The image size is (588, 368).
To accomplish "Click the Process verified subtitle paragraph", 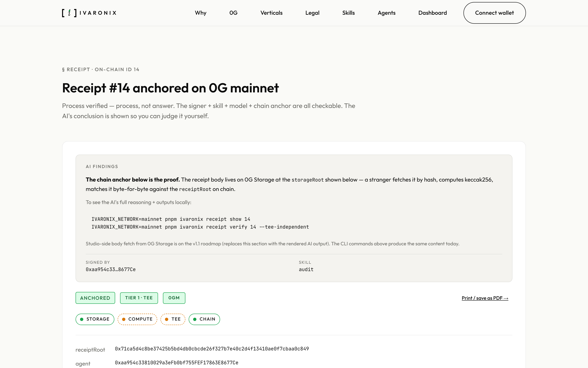I will click(208, 111).
